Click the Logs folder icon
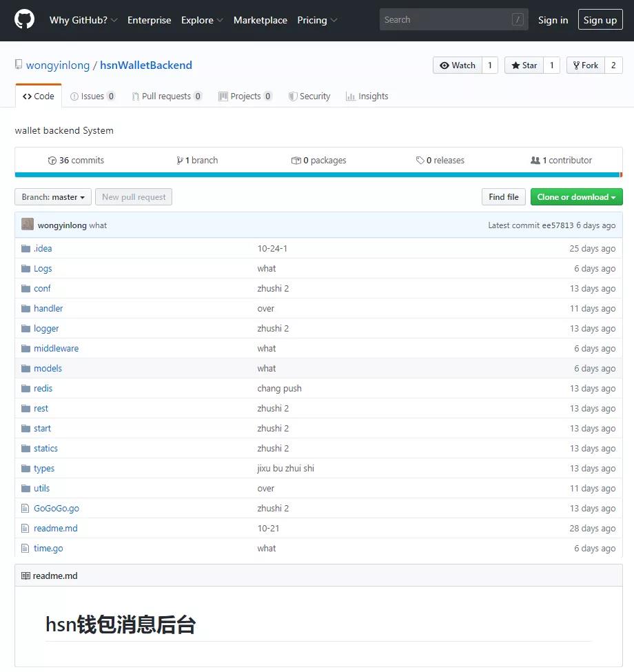 point(25,269)
